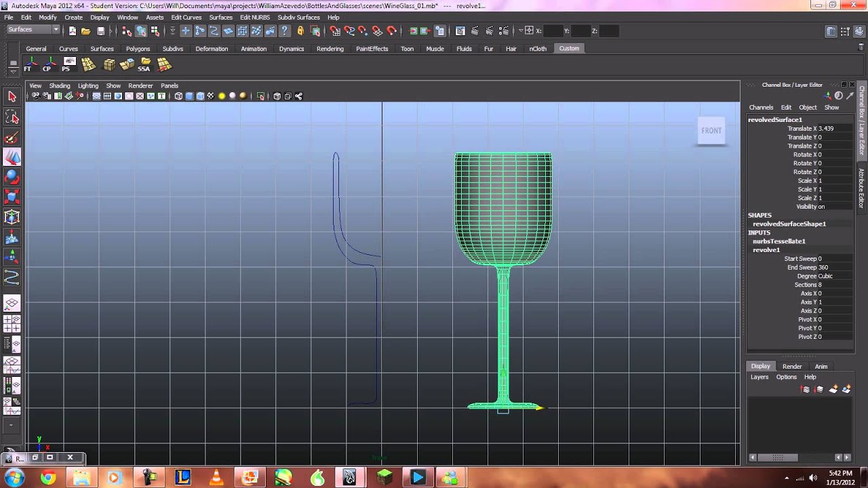Screen dimensions: 868x488
Task: Select the red Scale tool
Action: pyautogui.click(x=12, y=197)
